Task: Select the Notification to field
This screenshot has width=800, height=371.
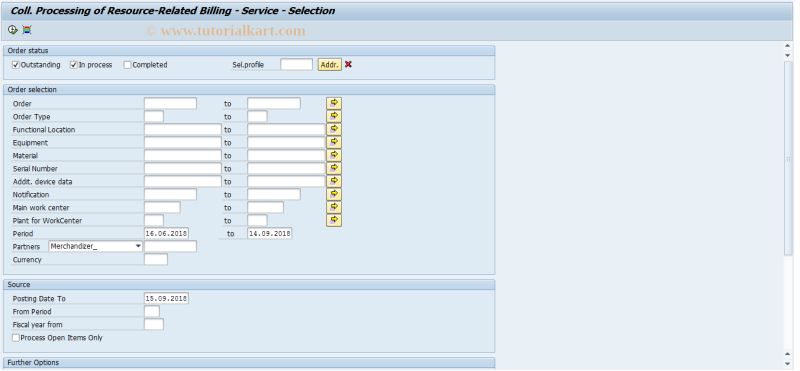Action: coord(274,195)
